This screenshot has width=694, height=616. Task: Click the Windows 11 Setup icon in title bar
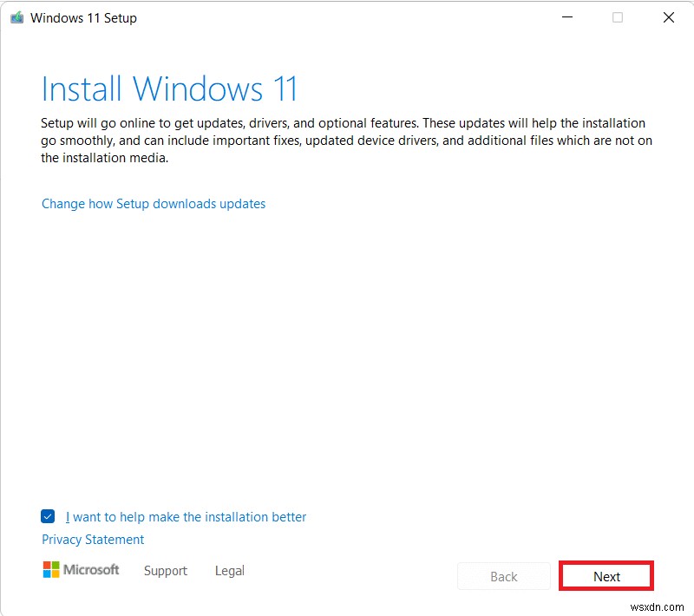coord(16,17)
